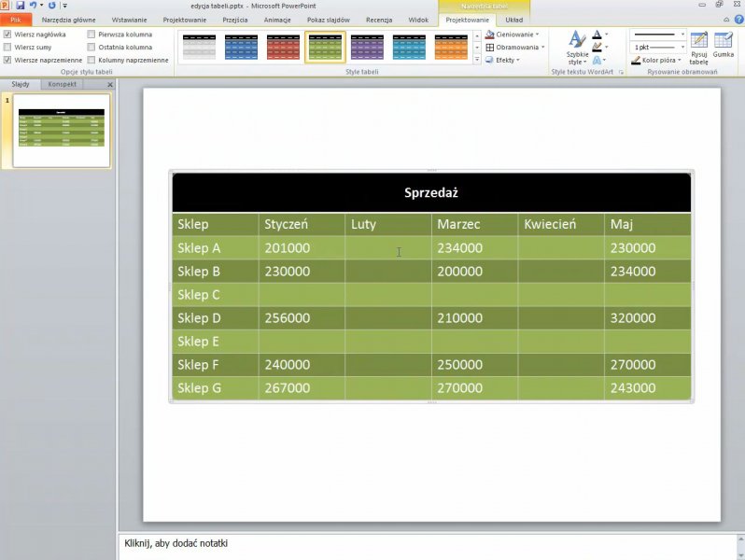Image resolution: width=745 pixels, height=560 pixels.
Task: Apply the blue table style thumbnail
Action: point(241,47)
